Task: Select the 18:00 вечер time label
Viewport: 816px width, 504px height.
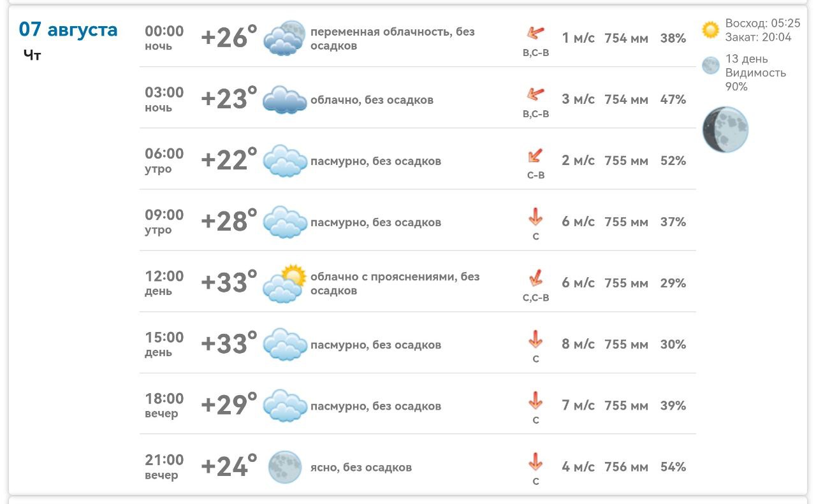Action: click(164, 405)
